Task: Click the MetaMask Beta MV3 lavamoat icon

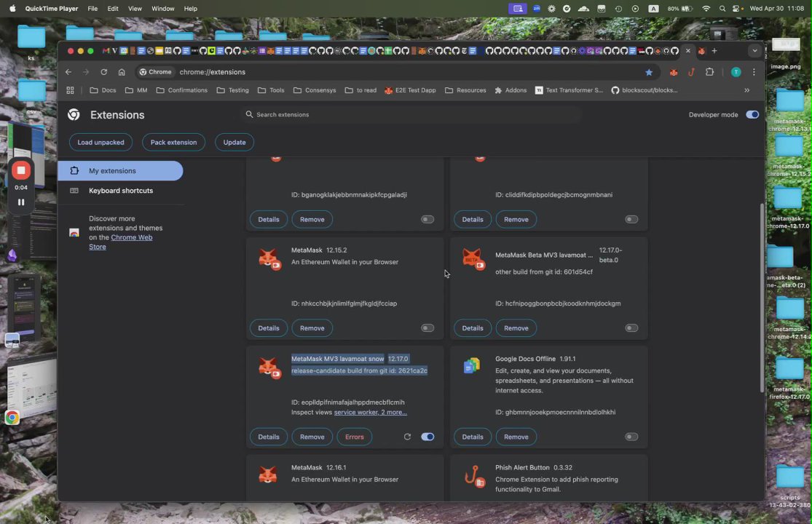Action: pyautogui.click(x=473, y=258)
